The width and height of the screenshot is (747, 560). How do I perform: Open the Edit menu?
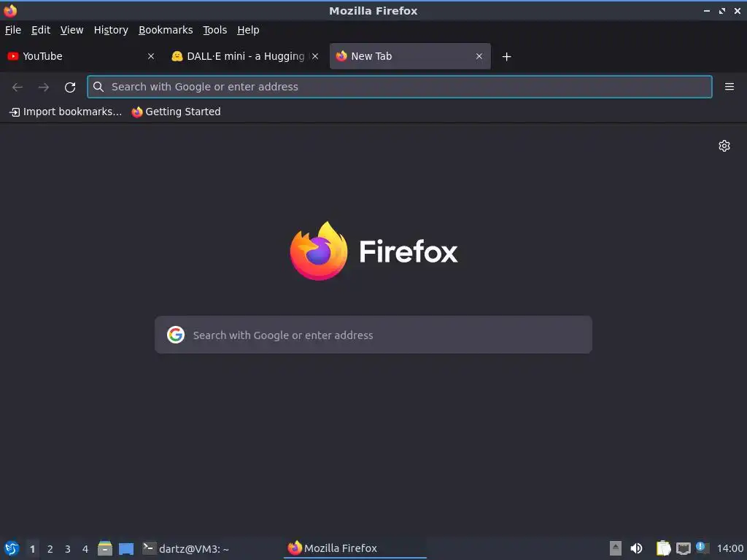41,30
